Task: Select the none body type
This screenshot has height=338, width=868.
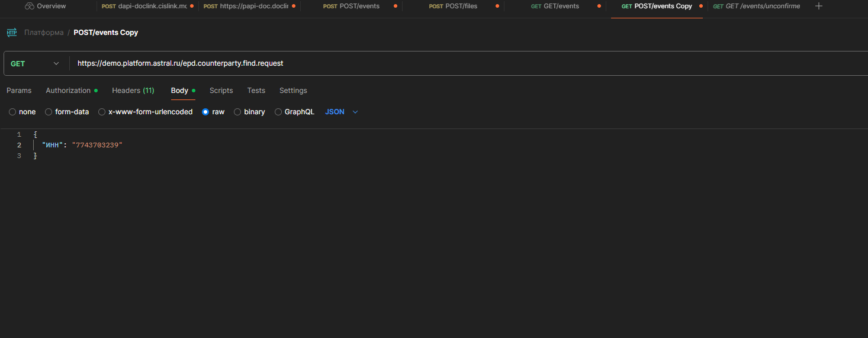Action: (x=22, y=112)
